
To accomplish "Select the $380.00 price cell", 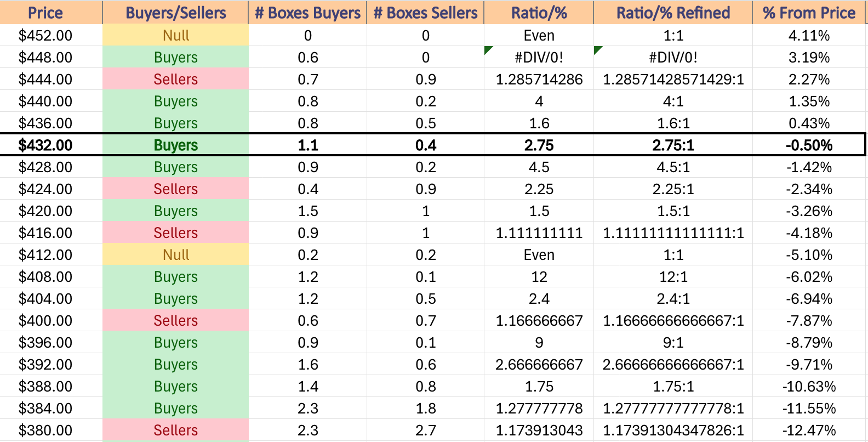I will pyautogui.click(x=51, y=430).
